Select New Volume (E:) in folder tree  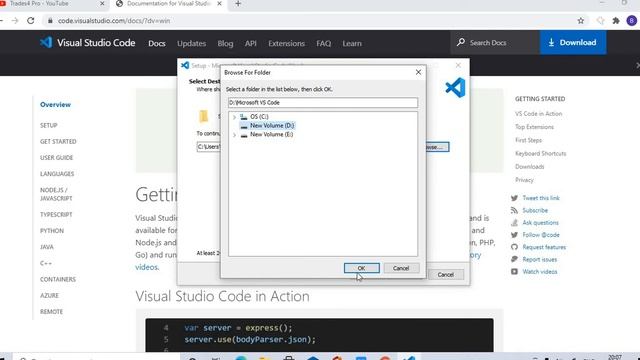(271, 134)
